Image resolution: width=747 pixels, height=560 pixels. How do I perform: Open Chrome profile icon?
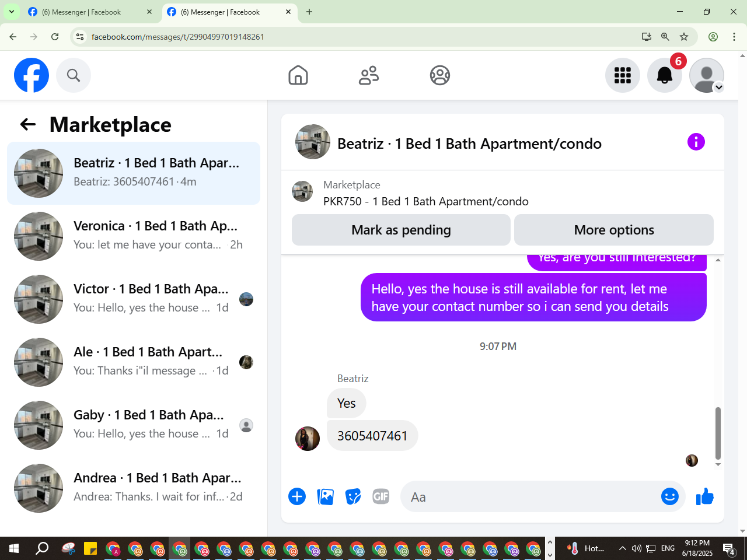click(x=713, y=37)
